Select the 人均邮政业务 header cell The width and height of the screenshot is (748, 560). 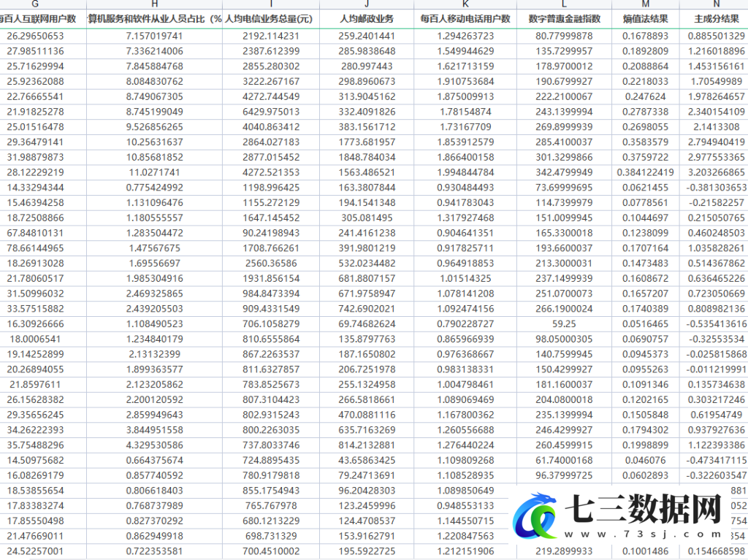coord(367,19)
